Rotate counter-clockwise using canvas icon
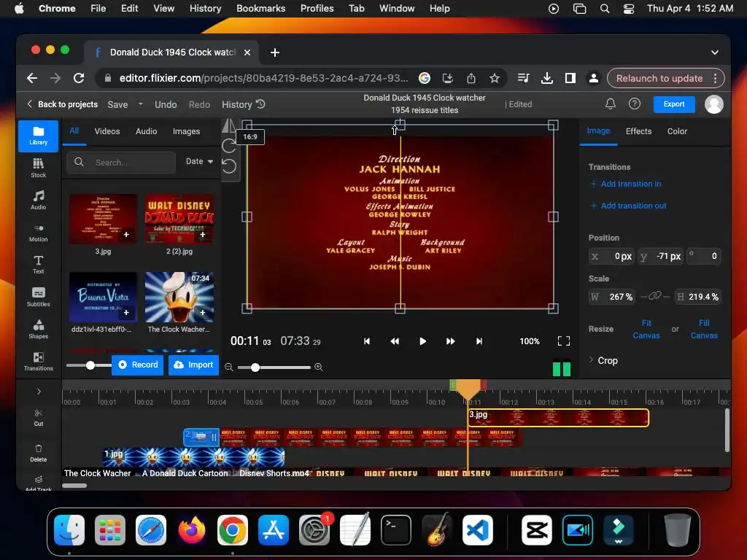Image resolution: width=747 pixels, height=560 pixels. [228, 166]
